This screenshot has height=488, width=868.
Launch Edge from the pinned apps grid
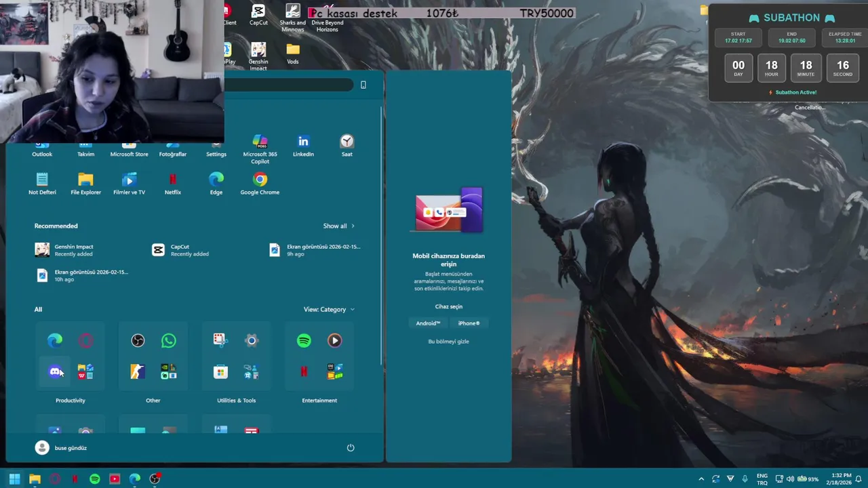pos(216,184)
